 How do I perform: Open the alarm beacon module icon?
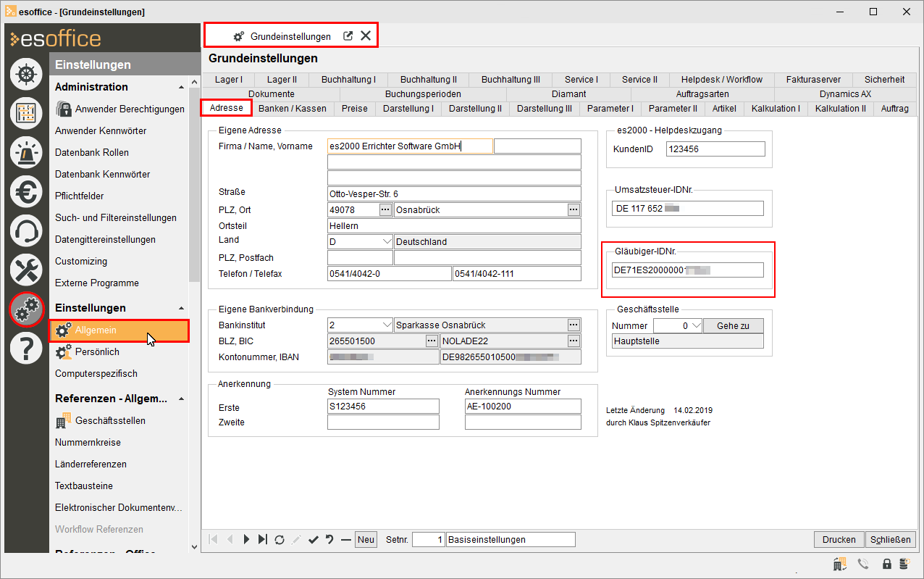[26, 152]
